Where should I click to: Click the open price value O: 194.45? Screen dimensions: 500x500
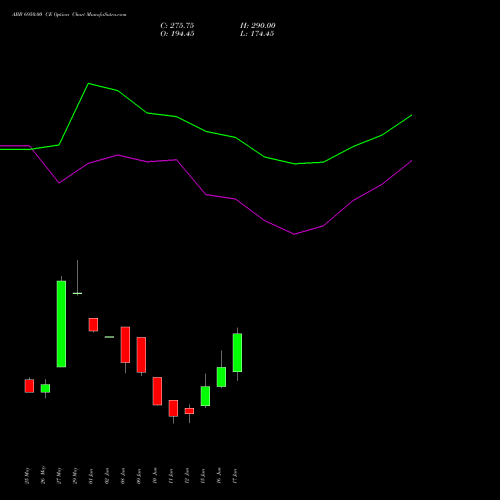177,34
